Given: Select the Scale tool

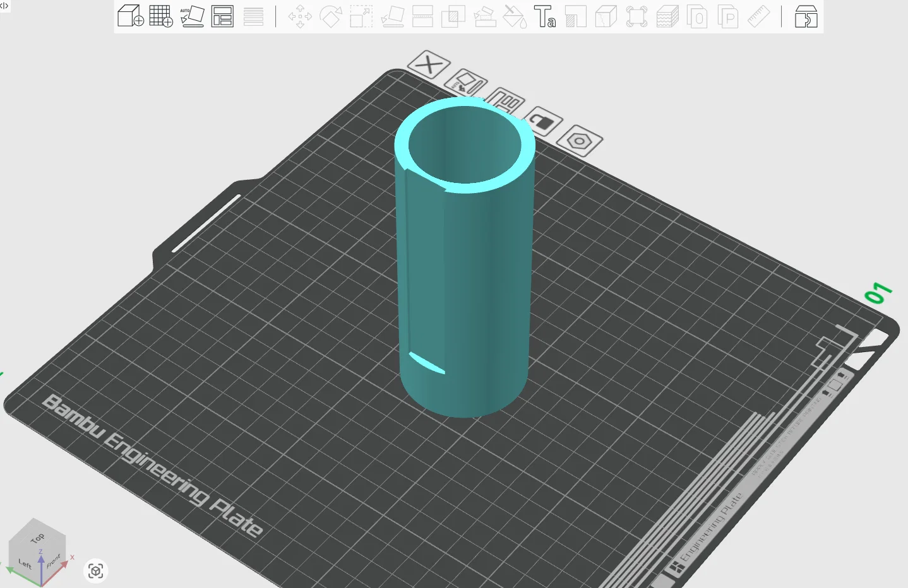Looking at the screenshot, I should point(361,16).
